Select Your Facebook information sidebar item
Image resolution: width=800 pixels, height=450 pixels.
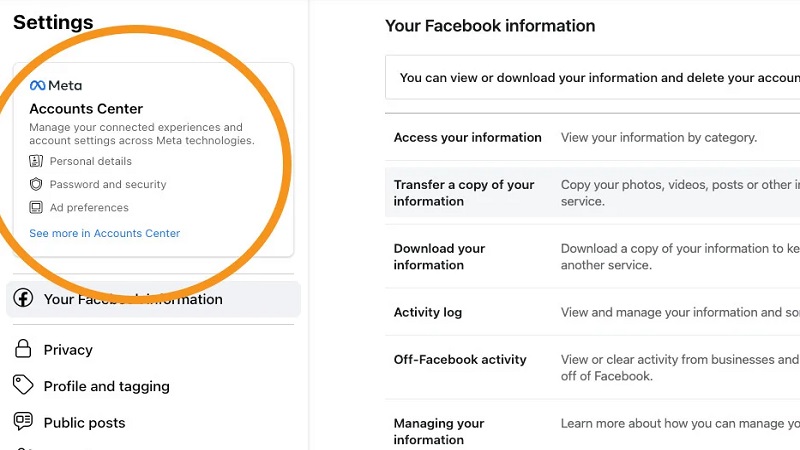(x=133, y=299)
